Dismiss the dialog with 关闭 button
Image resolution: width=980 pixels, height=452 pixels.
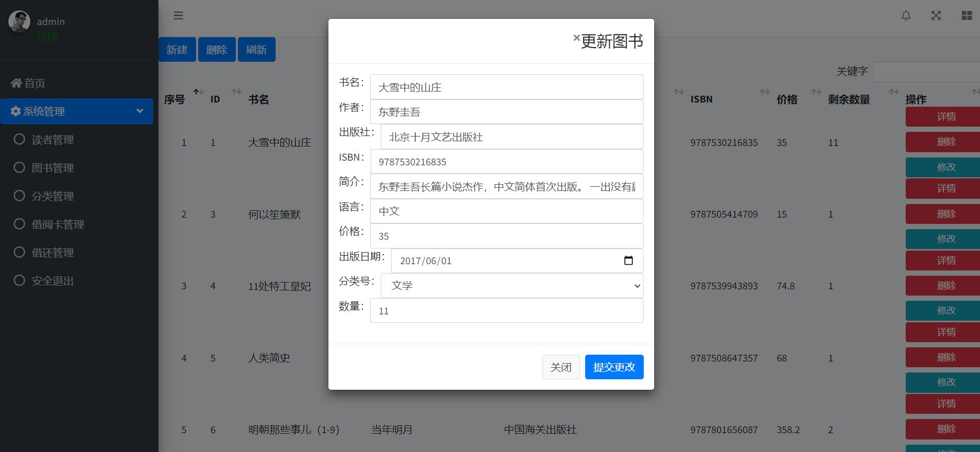point(561,367)
